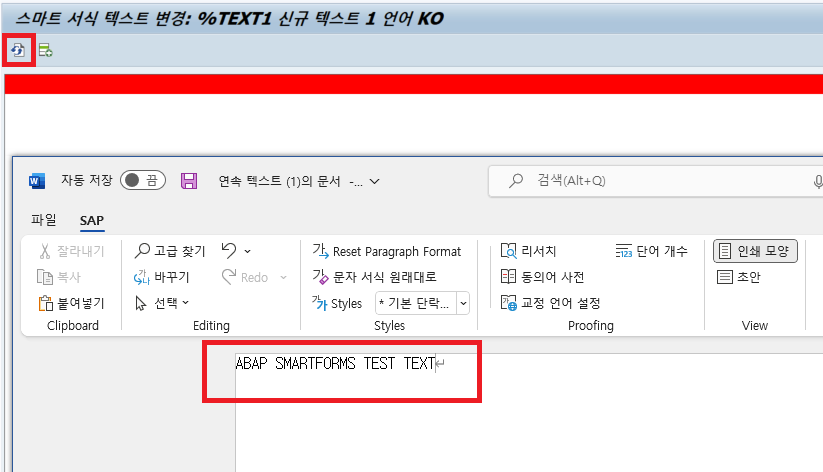823x472 pixels.
Task: Open the 기본 단락 style combo box
Action: (416, 303)
